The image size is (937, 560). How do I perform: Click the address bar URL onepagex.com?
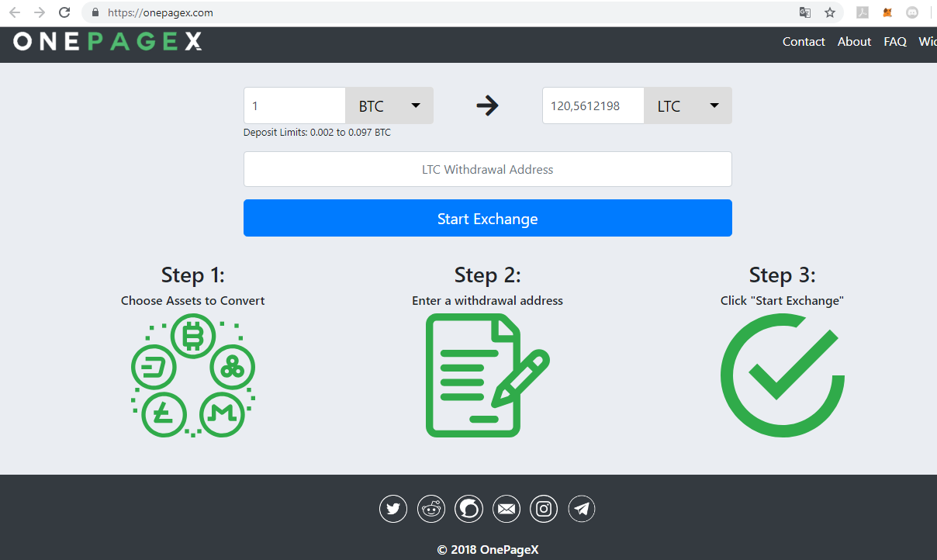click(x=161, y=12)
